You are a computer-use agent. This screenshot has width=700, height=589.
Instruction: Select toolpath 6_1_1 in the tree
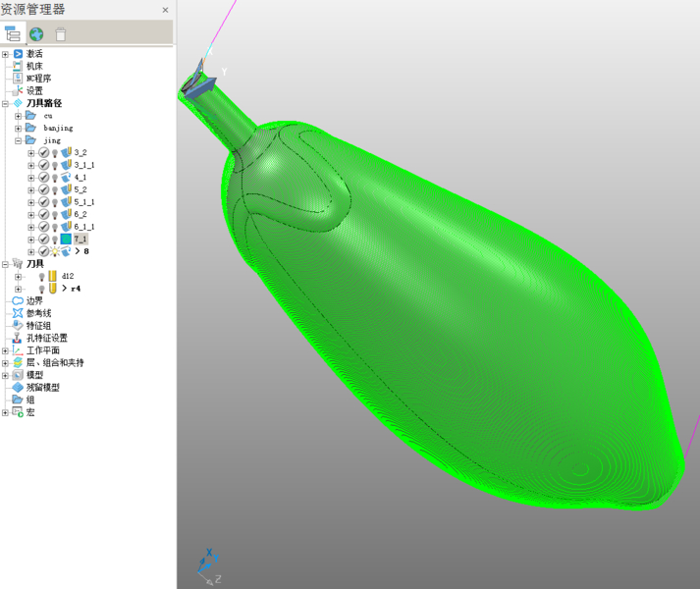click(x=84, y=228)
